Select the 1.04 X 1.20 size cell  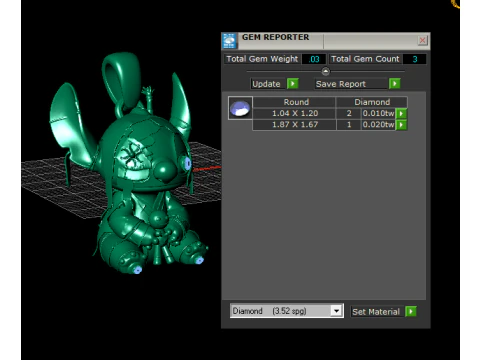[x=295, y=113]
